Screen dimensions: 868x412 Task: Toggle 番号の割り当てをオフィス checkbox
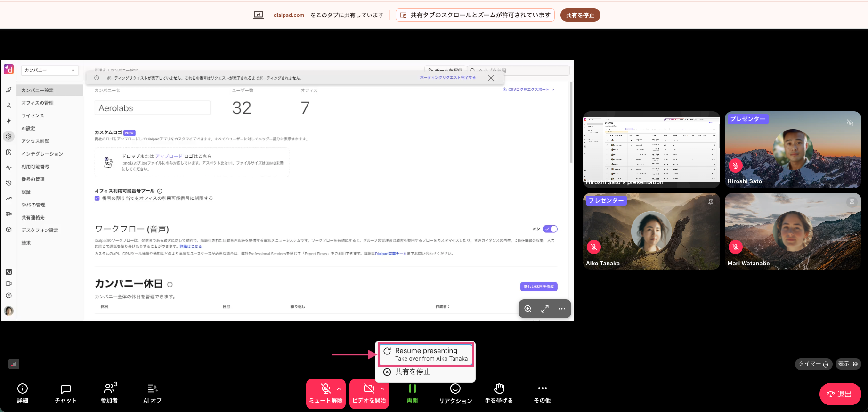point(97,198)
